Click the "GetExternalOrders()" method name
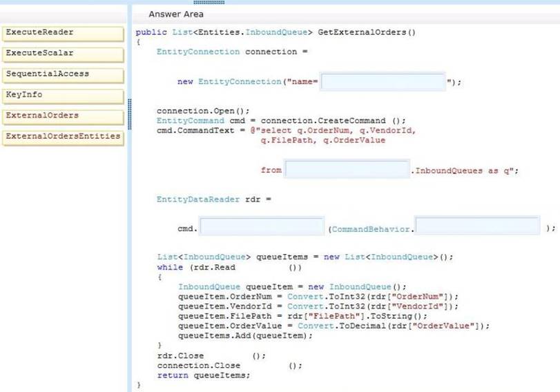Screen dimensions: 560x392 [367, 32]
